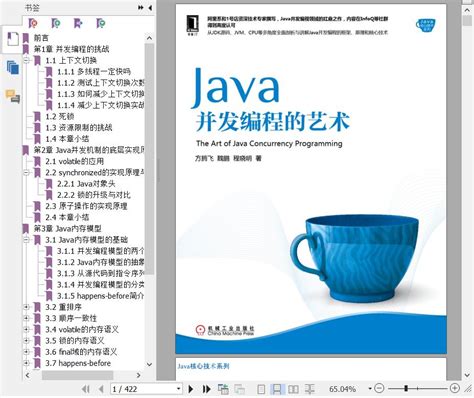Click the bookmark icon with teal down-arrow badge
Viewport: 474px width, 398px height.
coord(100,23)
